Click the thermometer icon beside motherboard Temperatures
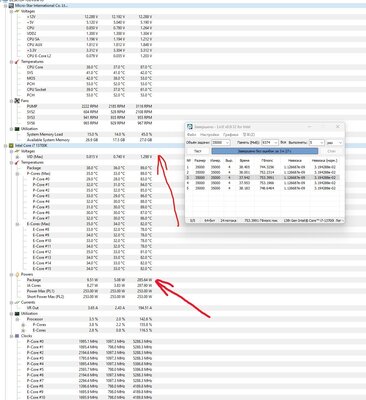 [17, 62]
